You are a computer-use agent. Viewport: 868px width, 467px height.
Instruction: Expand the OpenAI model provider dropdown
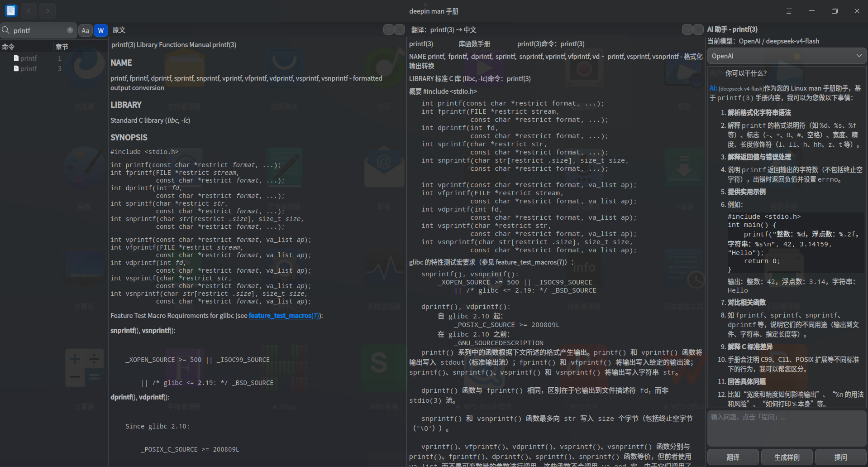click(787, 56)
